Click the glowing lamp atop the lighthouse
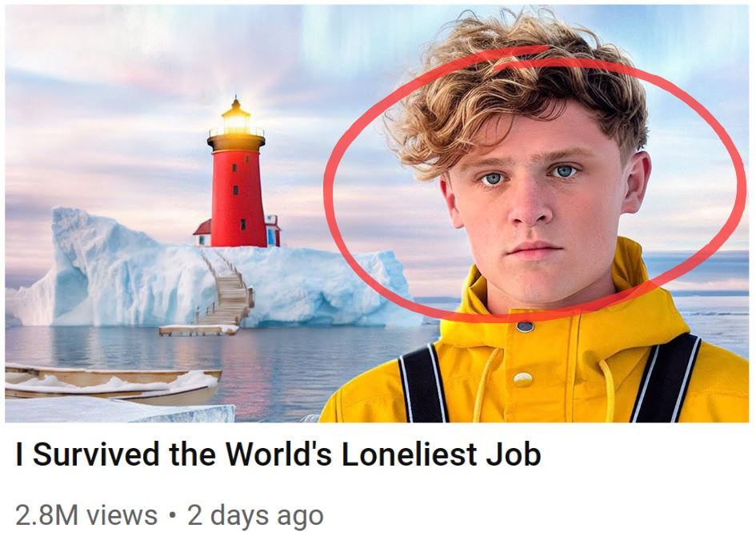Image resolution: width=756 pixels, height=536 pixels. tap(236, 116)
